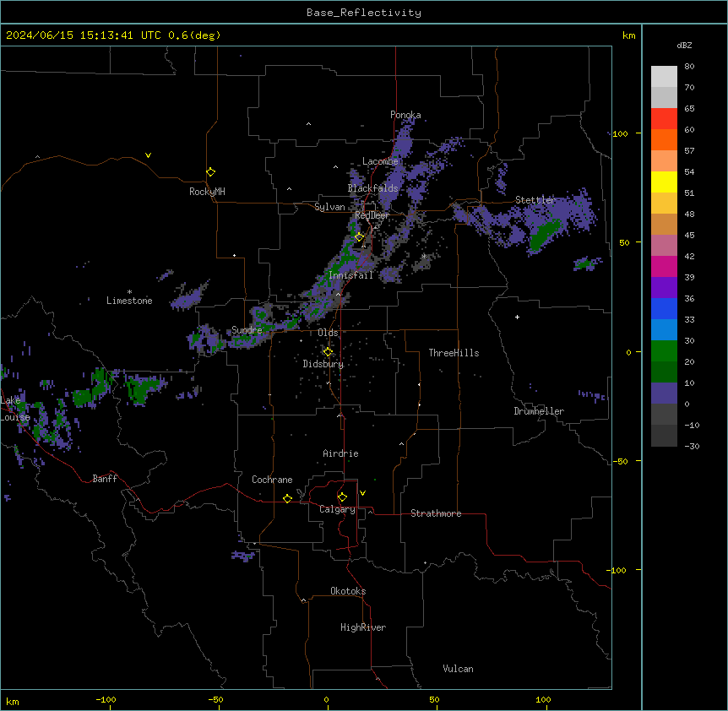Select the yellow 51-54 dBZ legend swatch

click(664, 182)
